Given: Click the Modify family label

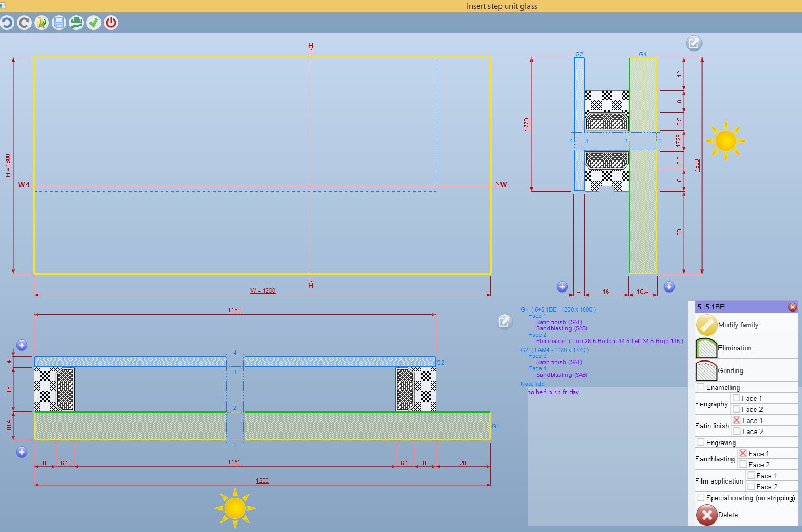Looking at the screenshot, I should [x=738, y=325].
